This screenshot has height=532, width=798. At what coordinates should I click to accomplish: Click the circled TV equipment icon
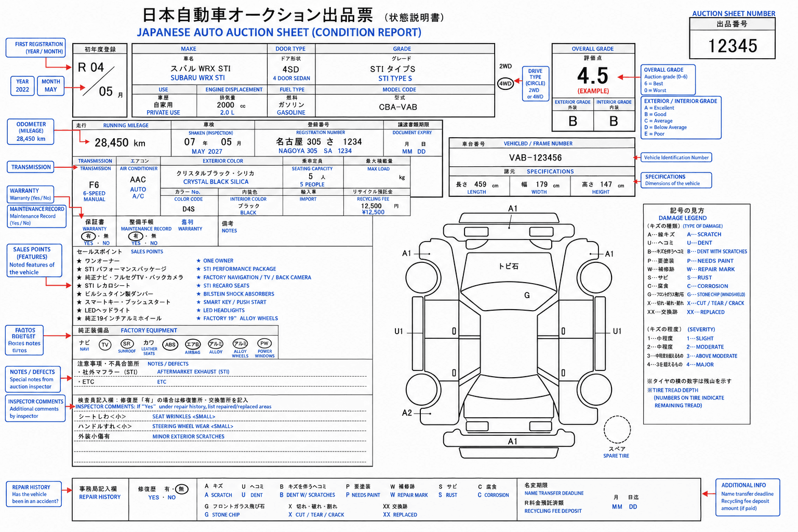(x=105, y=345)
